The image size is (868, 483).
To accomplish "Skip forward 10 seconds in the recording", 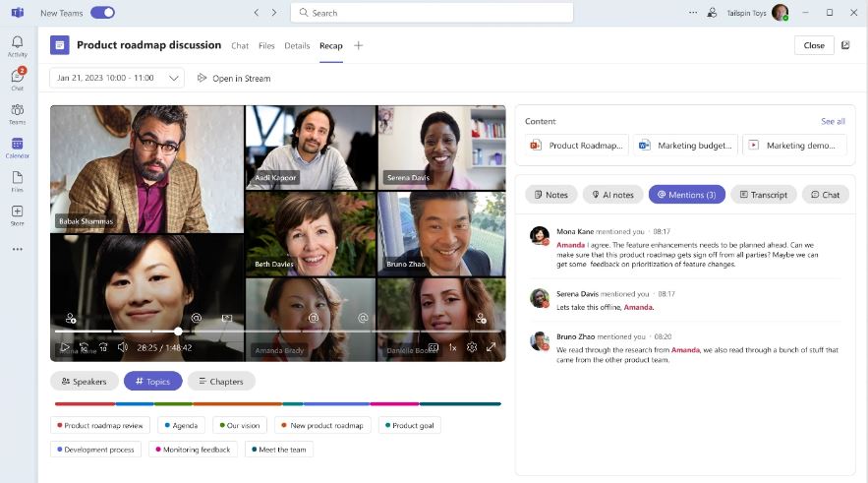I will [x=103, y=347].
